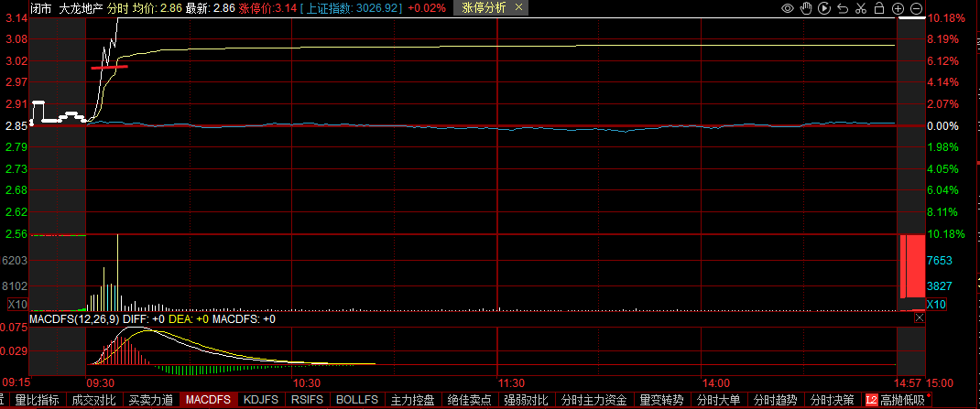Click the 上证指数: 3026.92 link
Screen dimensions: 980x409
[351, 8]
